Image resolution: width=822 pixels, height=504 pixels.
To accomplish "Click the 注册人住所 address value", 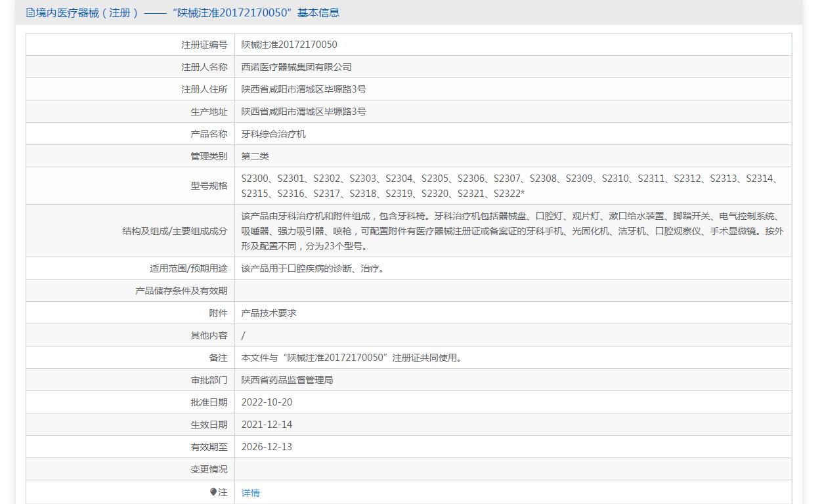I will point(304,89).
